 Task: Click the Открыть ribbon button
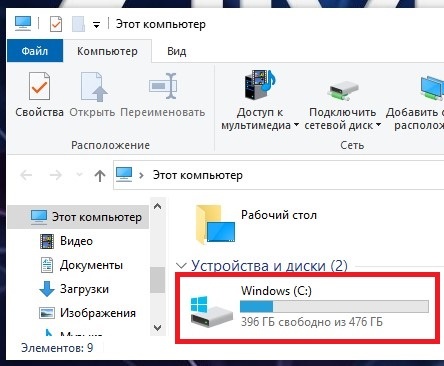click(92, 95)
